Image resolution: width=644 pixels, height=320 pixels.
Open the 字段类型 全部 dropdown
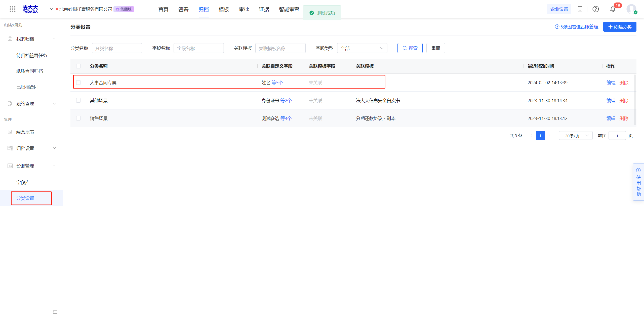pos(362,48)
